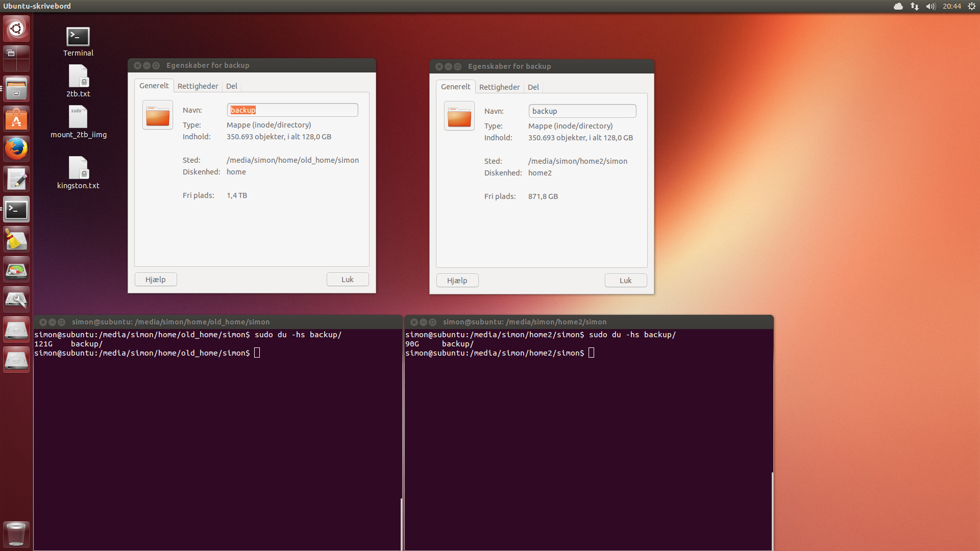980x551 pixels.
Task: Open the system session gear menu
Action: [972, 6]
